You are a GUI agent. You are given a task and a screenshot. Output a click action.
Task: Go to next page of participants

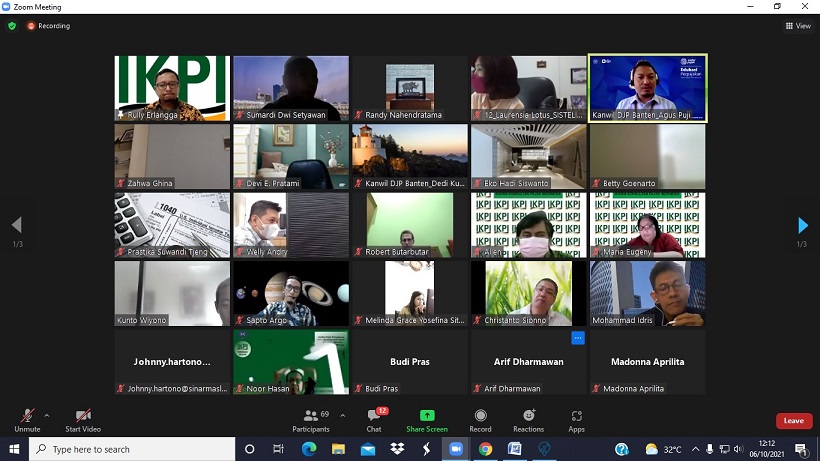(x=802, y=226)
